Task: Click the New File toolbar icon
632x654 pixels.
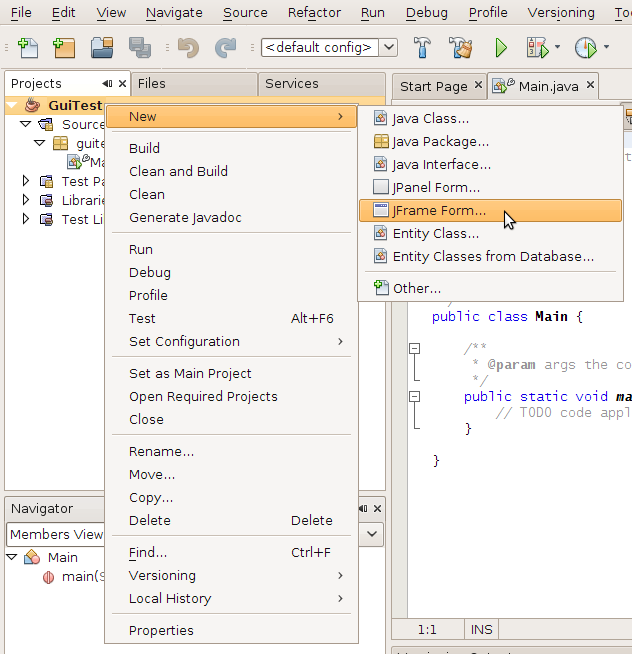Action: click(x=28, y=48)
